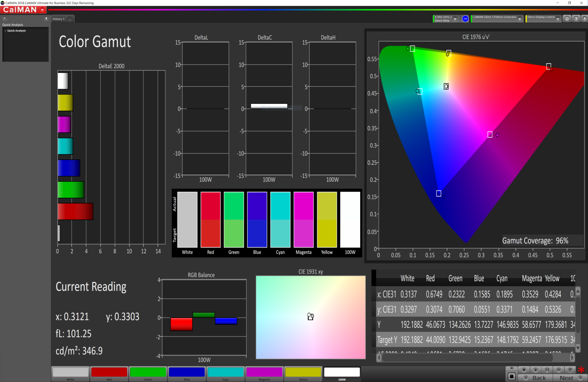The height and width of the screenshot is (382, 588).
Task: Toggle the measurement series bracket button
Action: [x=547, y=370]
